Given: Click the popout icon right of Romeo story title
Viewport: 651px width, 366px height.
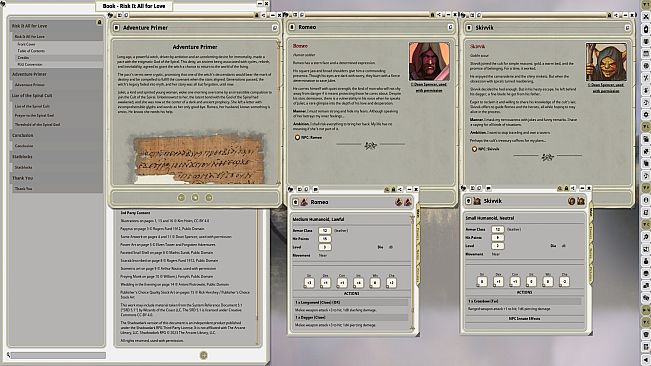Looking at the screenshot, I should (450, 27).
